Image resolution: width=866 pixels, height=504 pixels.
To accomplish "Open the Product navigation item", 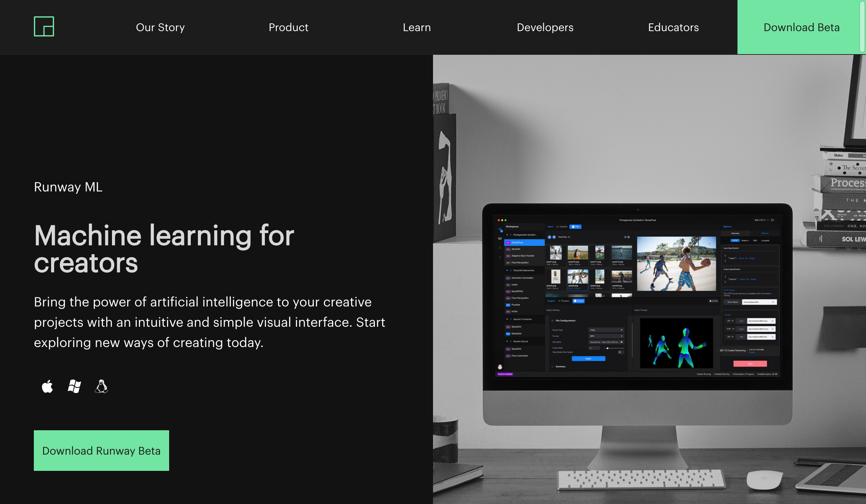I will [288, 27].
